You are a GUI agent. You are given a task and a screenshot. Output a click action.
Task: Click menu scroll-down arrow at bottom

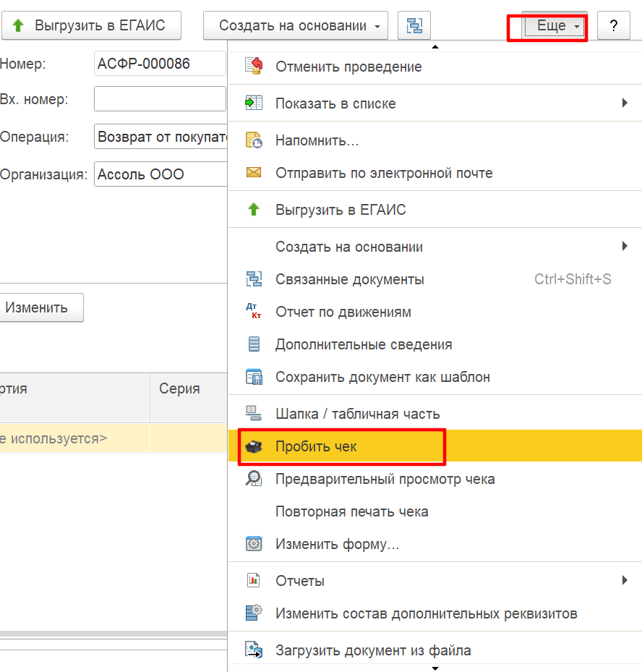click(x=435, y=668)
